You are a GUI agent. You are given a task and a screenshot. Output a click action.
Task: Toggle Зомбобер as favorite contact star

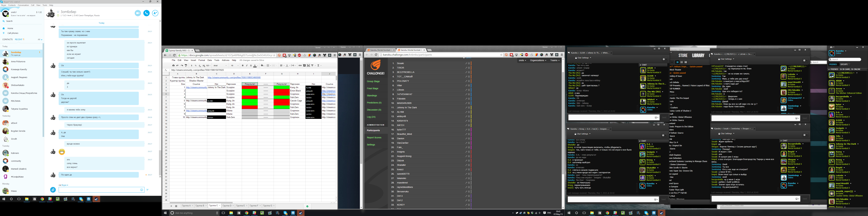[x=58, y=12]
